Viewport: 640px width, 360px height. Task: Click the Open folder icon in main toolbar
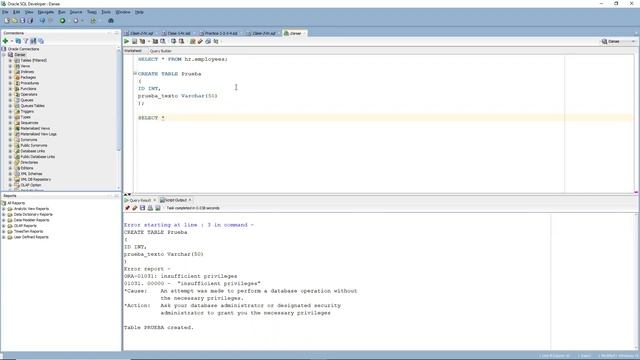tap(15, 20)
